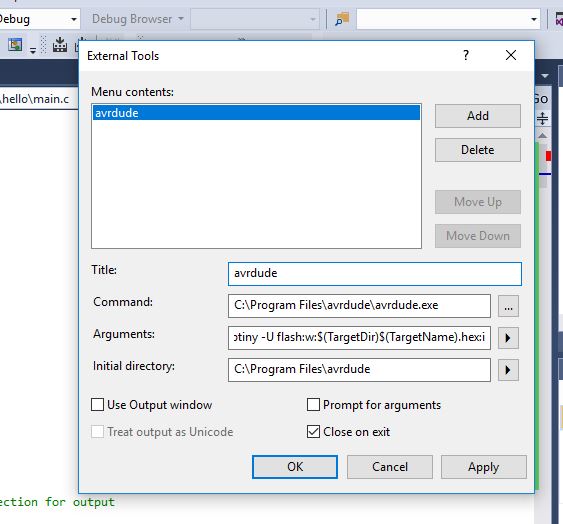Viewport: 563px width, 524px height.
Task: Browse for command with ellipsis button
Action: point(508,306)
